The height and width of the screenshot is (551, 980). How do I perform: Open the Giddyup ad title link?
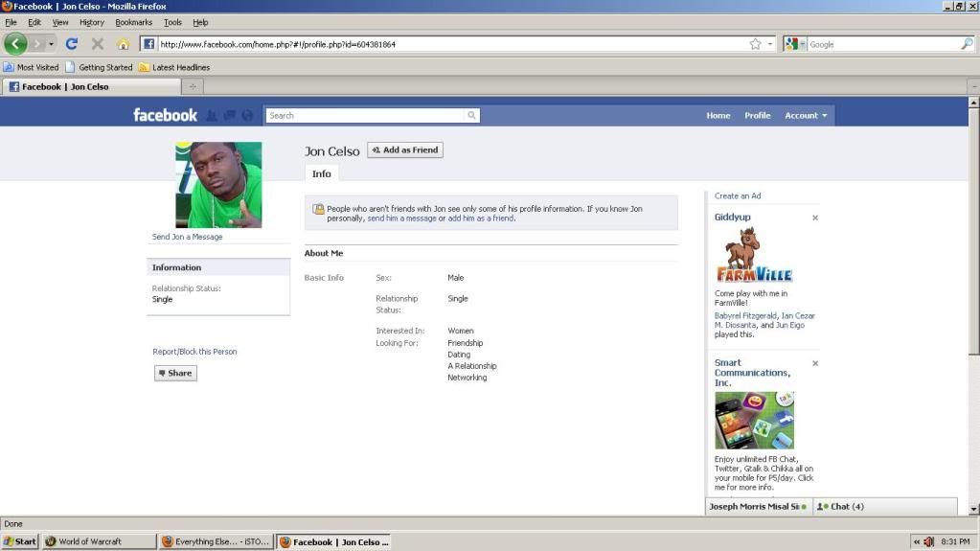click(733, 217)
